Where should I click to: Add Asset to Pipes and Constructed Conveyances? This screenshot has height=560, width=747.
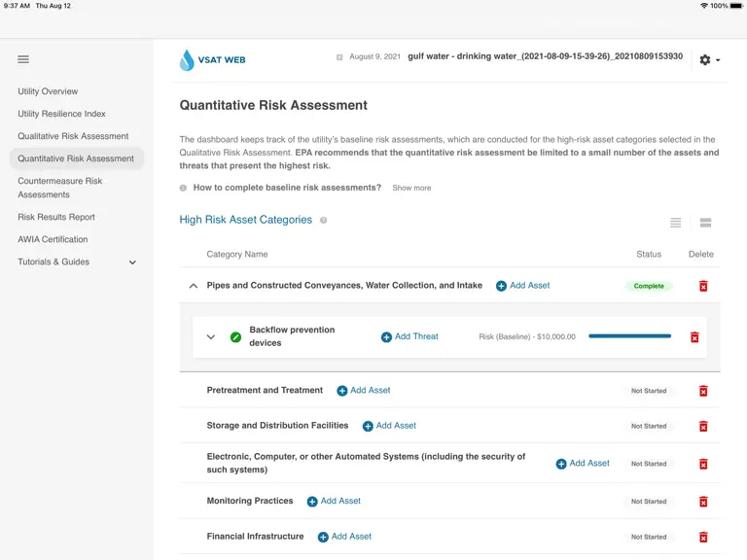coord(522,286)
